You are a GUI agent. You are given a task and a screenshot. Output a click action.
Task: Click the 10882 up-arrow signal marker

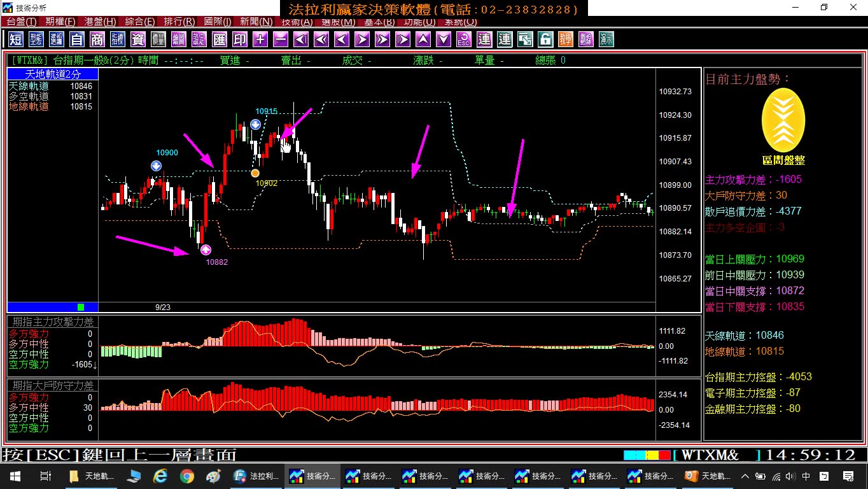(x=206, y=250)
